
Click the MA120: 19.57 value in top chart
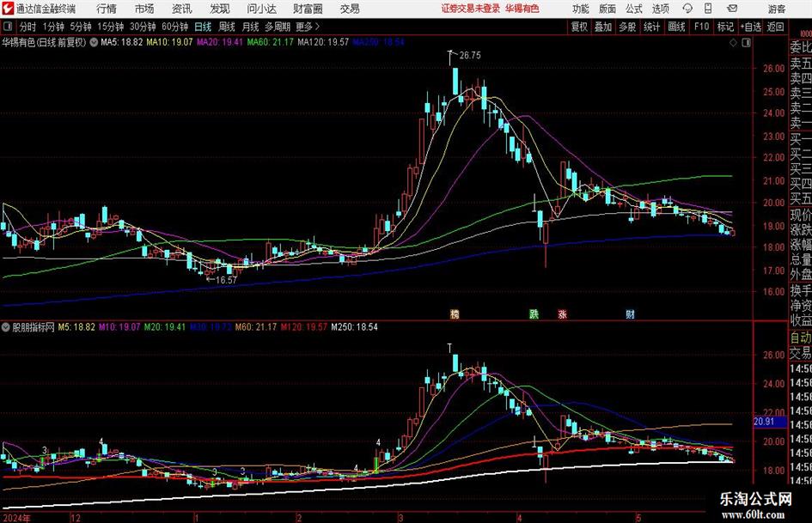pyautogui.click(x=323, y=42)
